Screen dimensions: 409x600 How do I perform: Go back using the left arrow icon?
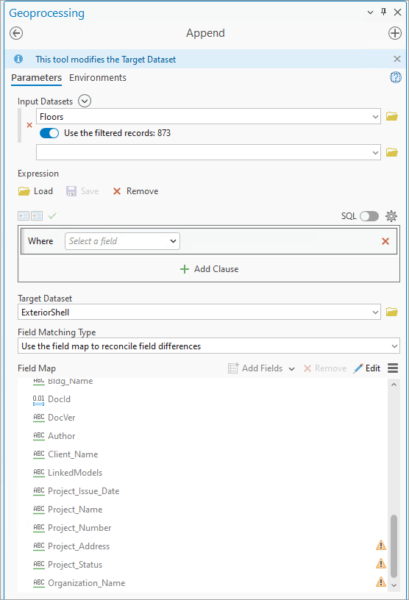(x=16, y=33)
